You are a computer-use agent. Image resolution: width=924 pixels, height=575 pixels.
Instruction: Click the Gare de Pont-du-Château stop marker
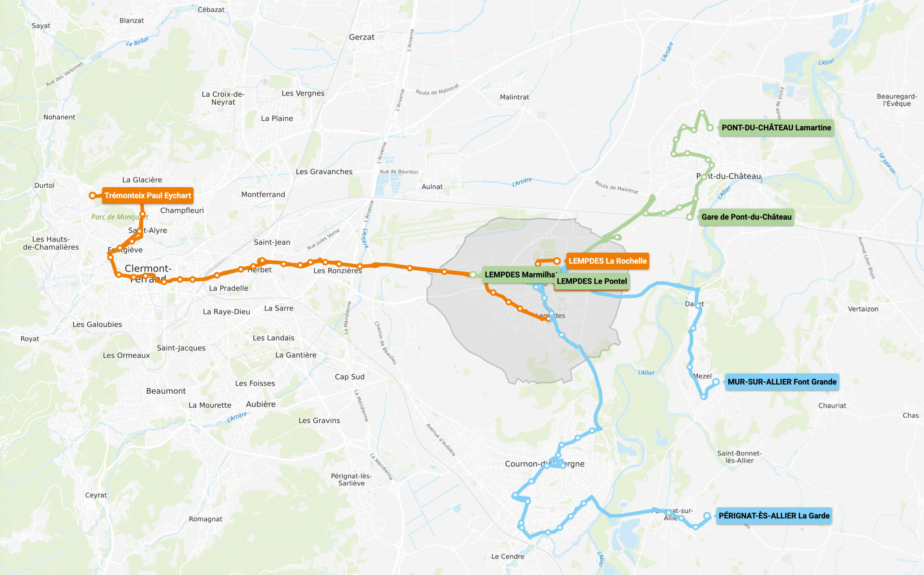[690, 217]
